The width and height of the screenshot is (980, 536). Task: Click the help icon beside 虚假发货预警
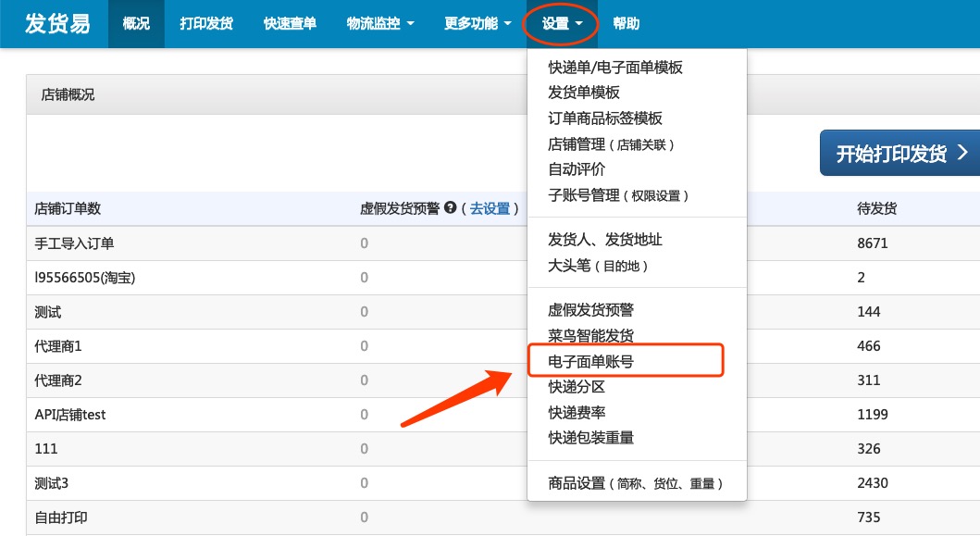tap(451, 208)
